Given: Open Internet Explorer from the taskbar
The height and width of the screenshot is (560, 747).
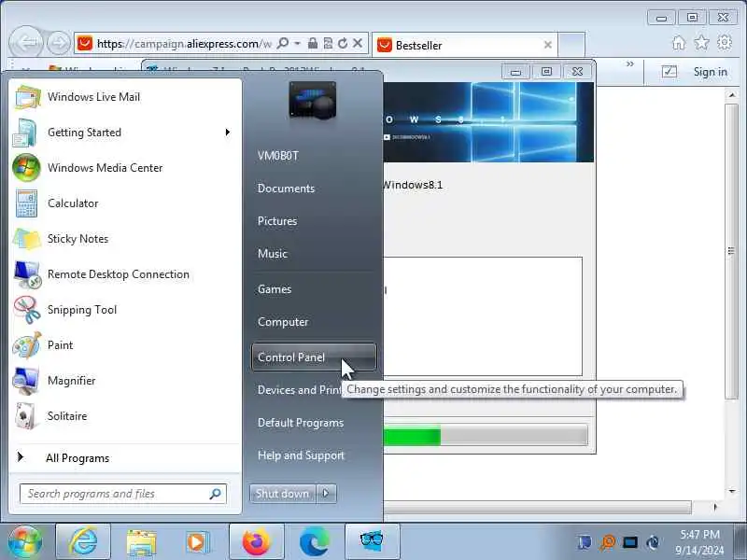Looking at the screenshot, I should click(83, 541).
